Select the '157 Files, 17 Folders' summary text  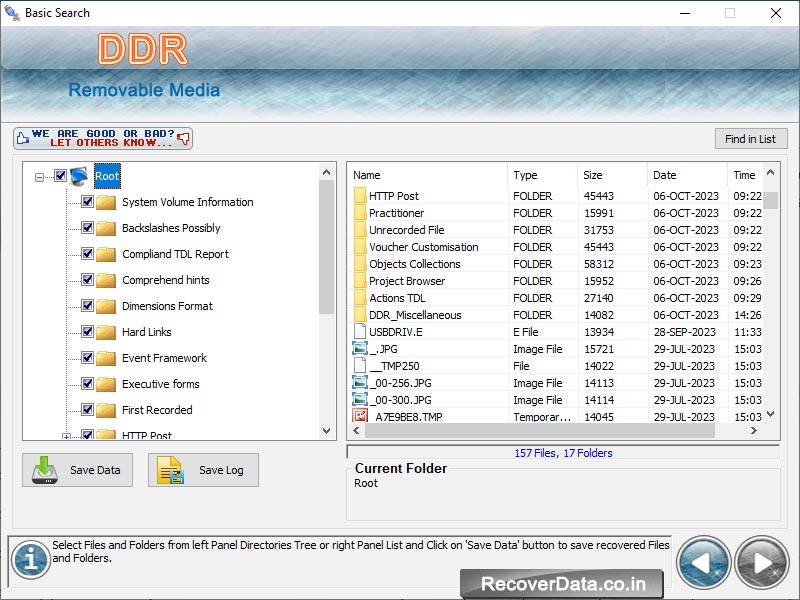point(563,452)
